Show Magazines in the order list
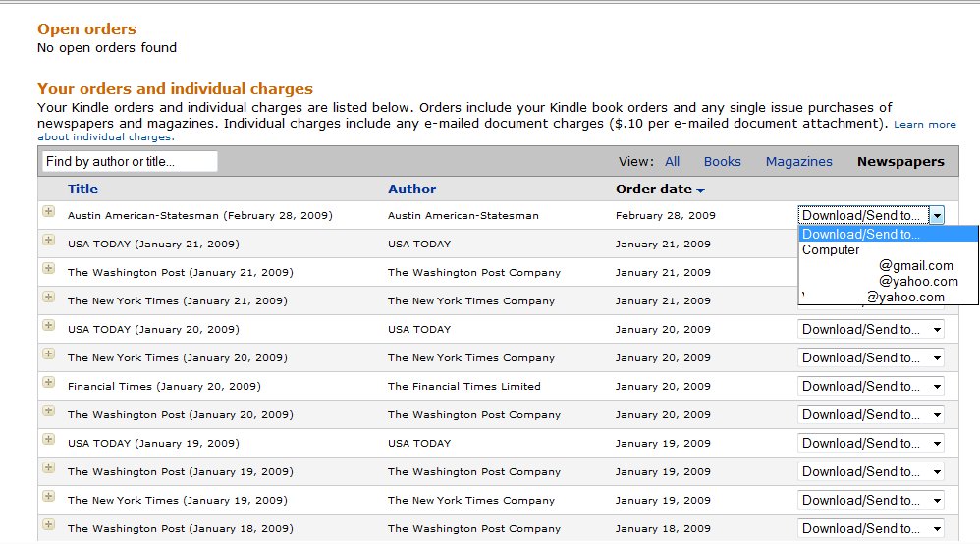This screenshot has width=980, height=544. [x=798, y=162]
